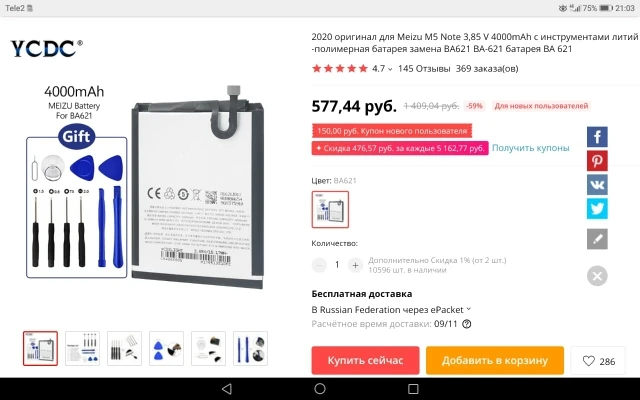The image size is (640, 400).
Task: Expand ePacket shipping method dropdown
Action: (x=469, y=309)
